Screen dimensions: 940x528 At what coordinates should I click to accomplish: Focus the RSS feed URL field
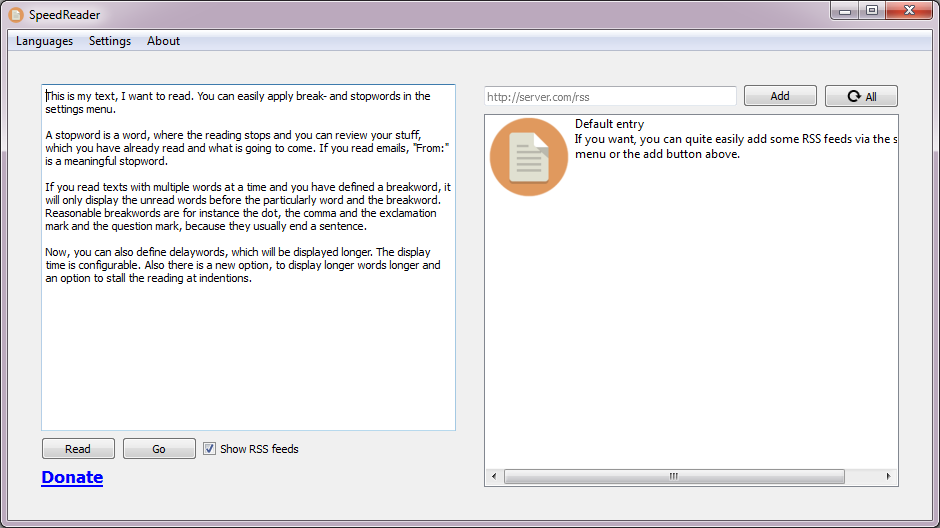click(610, 96)
